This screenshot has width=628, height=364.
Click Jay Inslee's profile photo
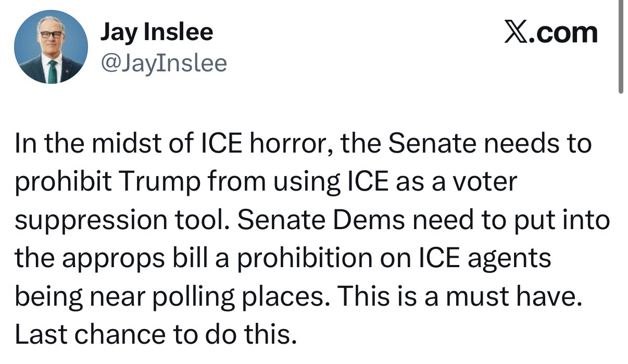coord(51,47)
